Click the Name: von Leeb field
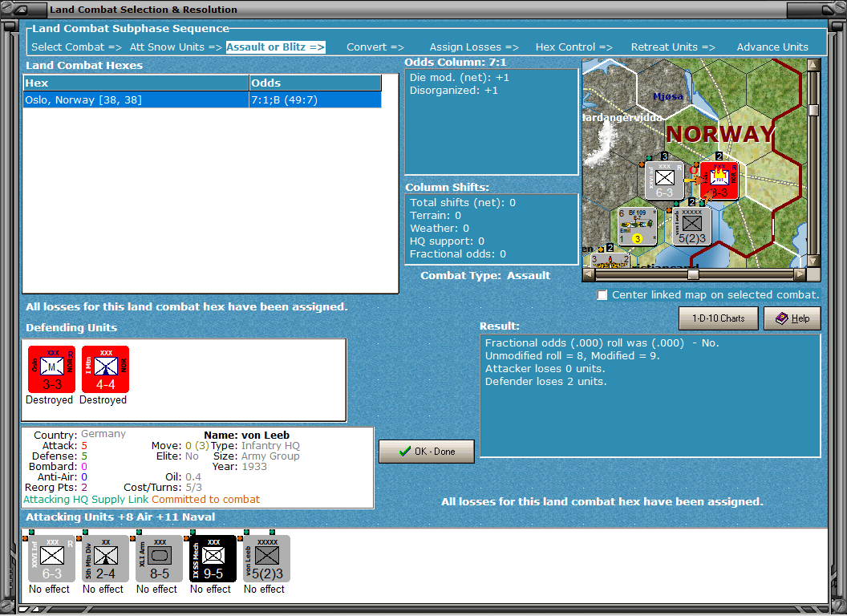Screen dimensions: 847x616 246,435
